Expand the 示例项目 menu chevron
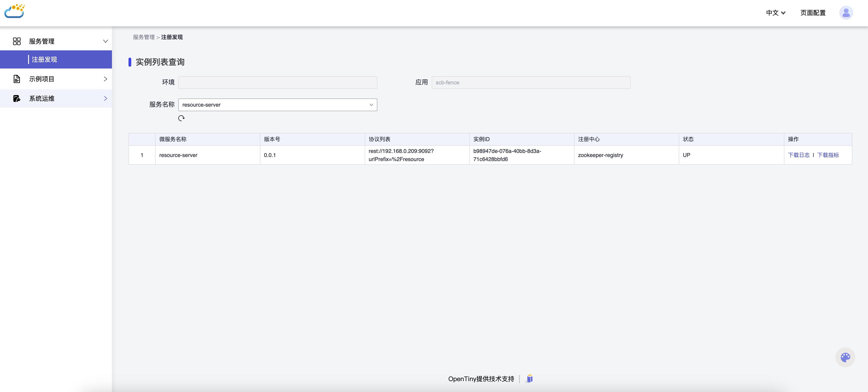Viewport: 868px width, 392px height. click(x=105, y=79)
